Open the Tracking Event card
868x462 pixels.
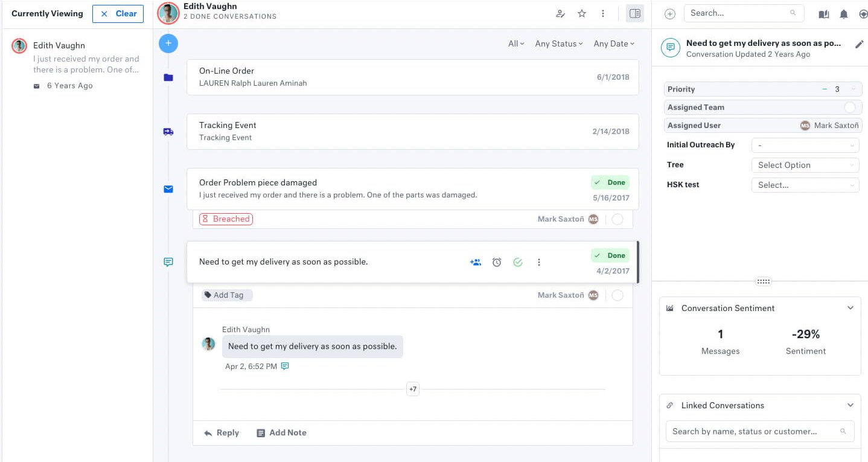coord(412,132)
